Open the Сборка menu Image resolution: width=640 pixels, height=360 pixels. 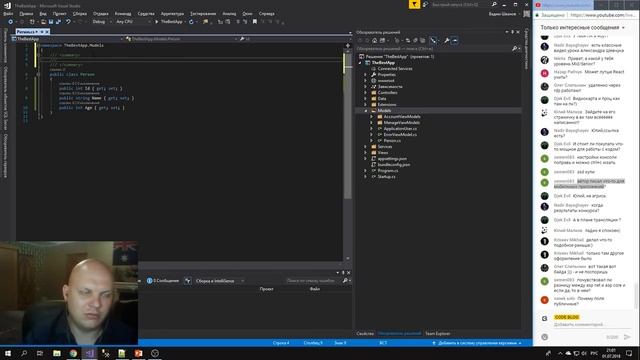click(80, 13)
